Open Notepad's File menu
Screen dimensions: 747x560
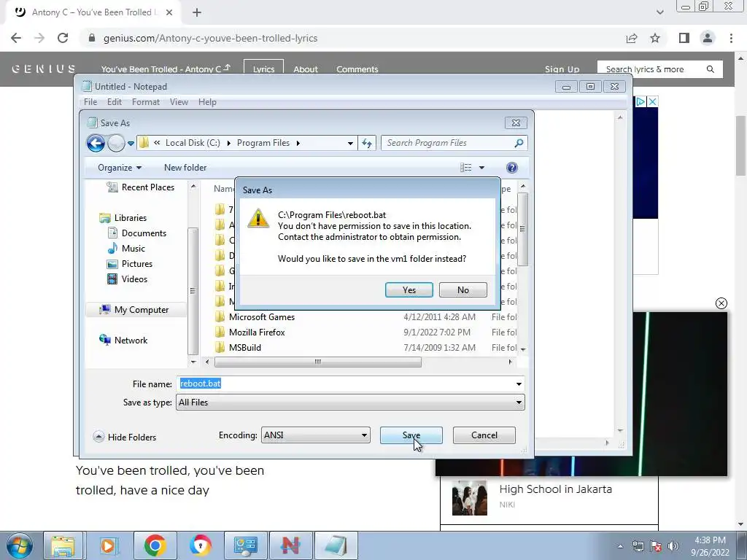(90, 102)
